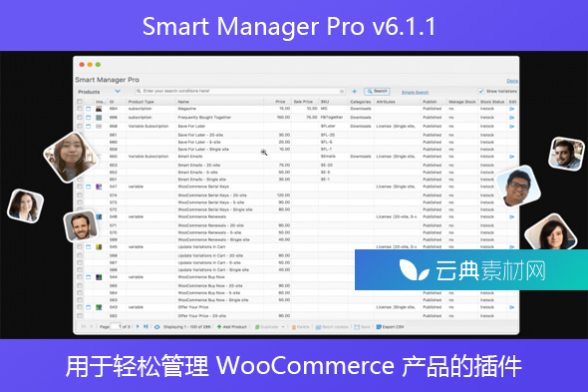Go to the first page arrow
Screen dimensions: 588x392
[x=84, y=327]
